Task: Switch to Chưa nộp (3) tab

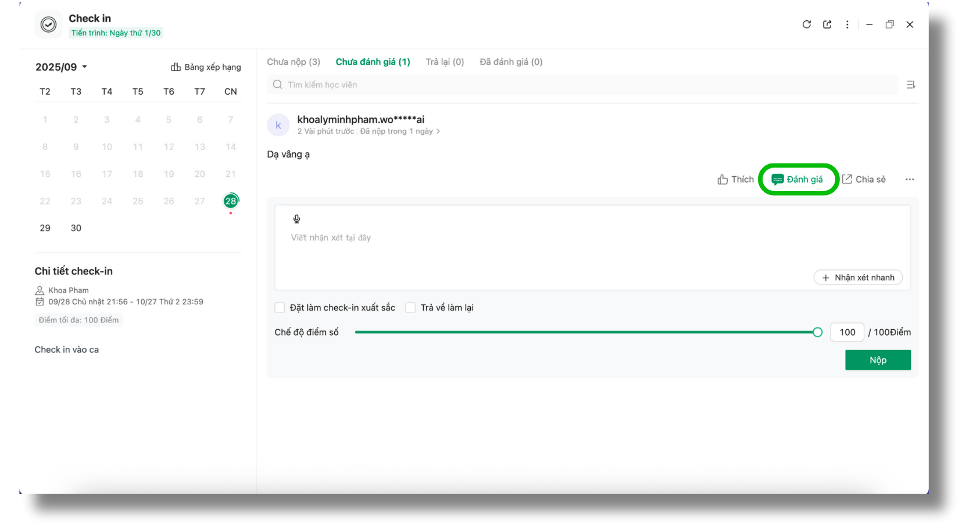Action: click(x=294, y=62)
